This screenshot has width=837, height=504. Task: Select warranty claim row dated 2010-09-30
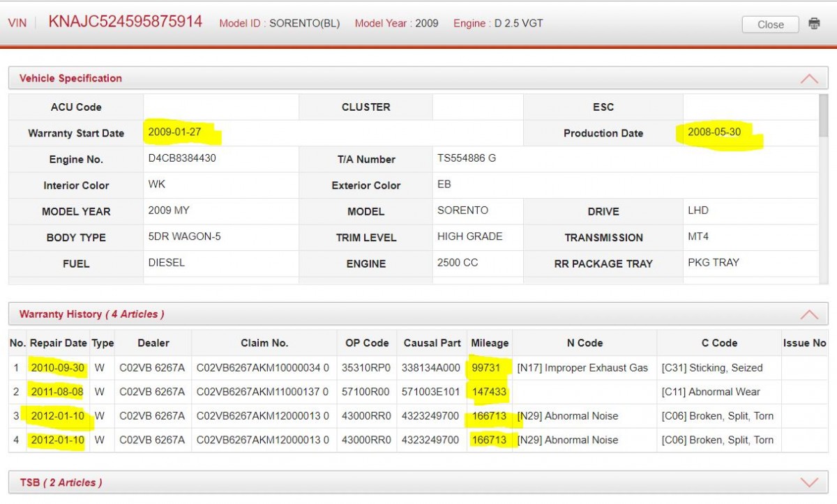(418, 367)
